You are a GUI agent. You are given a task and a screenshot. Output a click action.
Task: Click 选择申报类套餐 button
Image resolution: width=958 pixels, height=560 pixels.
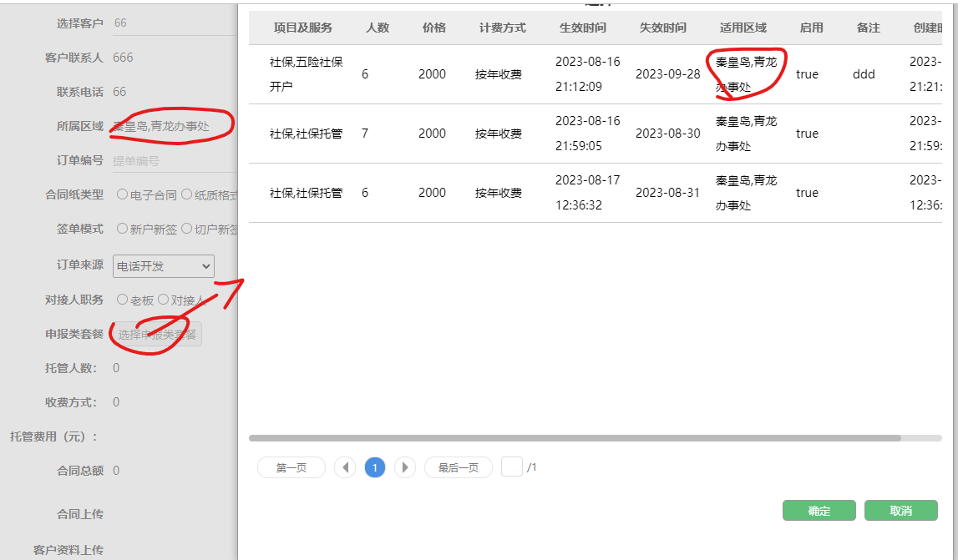157,334
